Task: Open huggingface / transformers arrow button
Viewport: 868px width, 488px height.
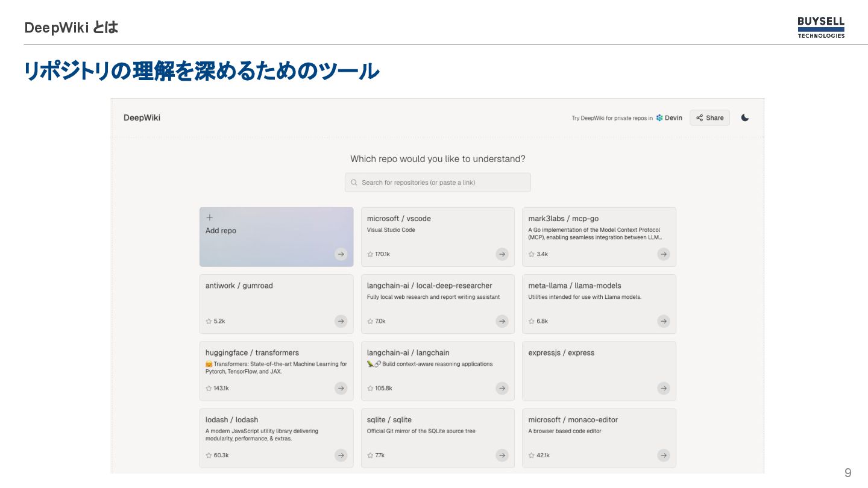Action: 341,389
